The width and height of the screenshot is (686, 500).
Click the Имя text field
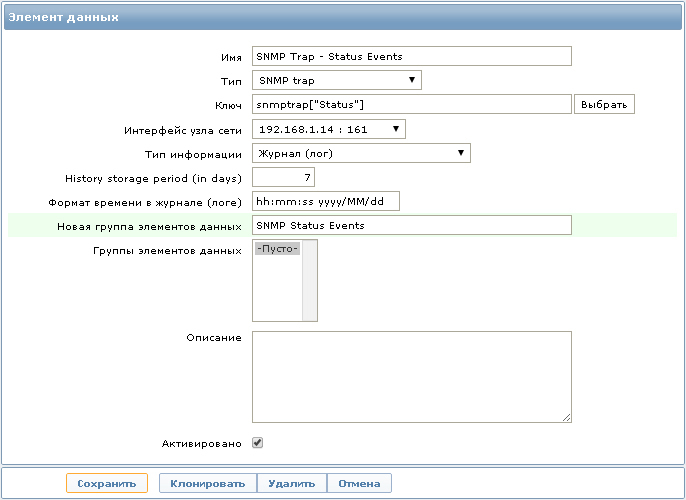(x=411, y=56)
